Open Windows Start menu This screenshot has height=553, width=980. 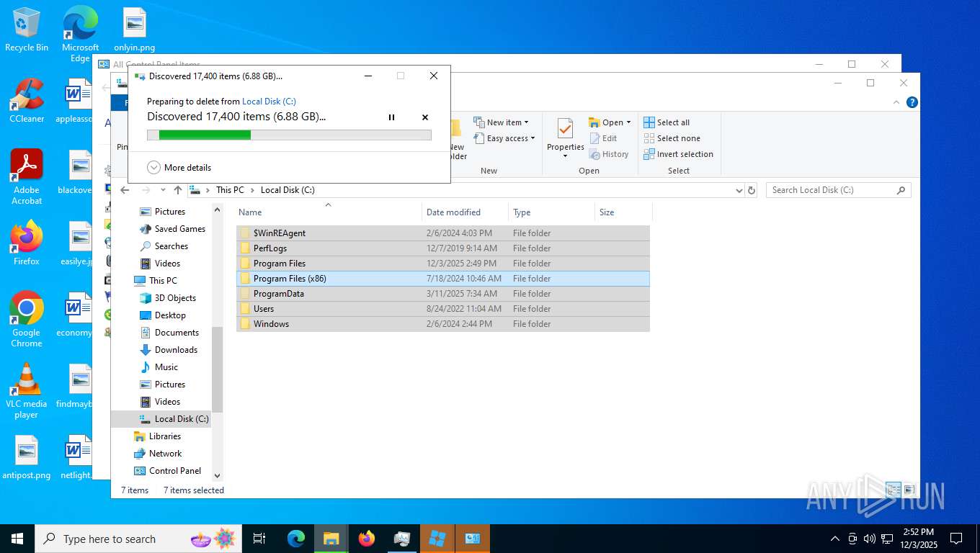pos(17,539)
